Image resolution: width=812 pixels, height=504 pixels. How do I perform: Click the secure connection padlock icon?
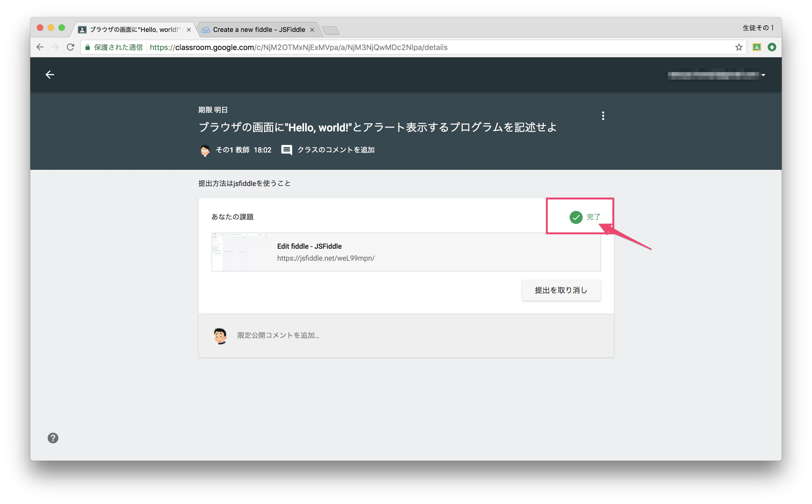click(x=87, y=47)
